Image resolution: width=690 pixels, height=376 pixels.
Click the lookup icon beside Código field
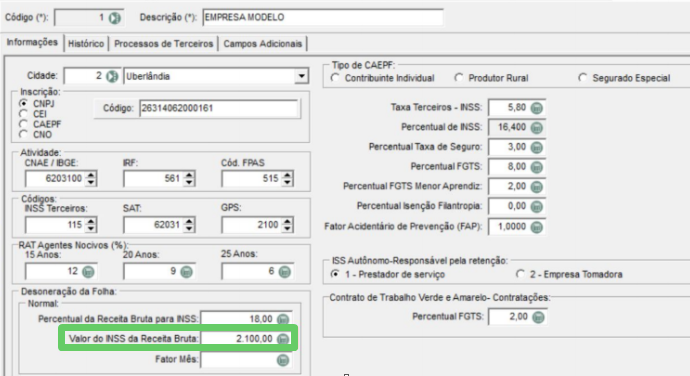pos(114,18)
